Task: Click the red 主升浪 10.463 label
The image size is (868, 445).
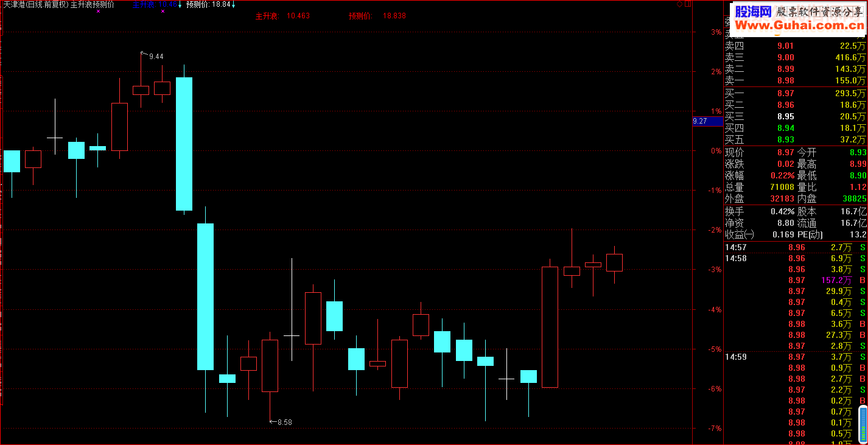Action: coord(282,16)
